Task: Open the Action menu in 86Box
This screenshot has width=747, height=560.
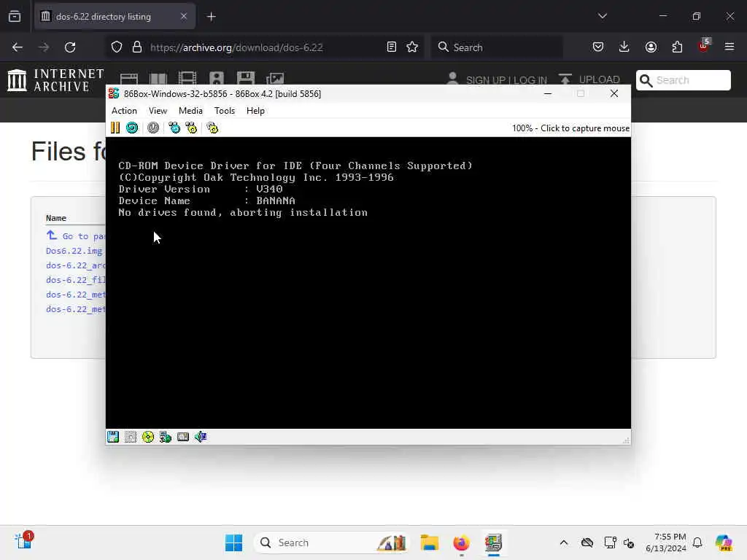Action: pos(124,111)
